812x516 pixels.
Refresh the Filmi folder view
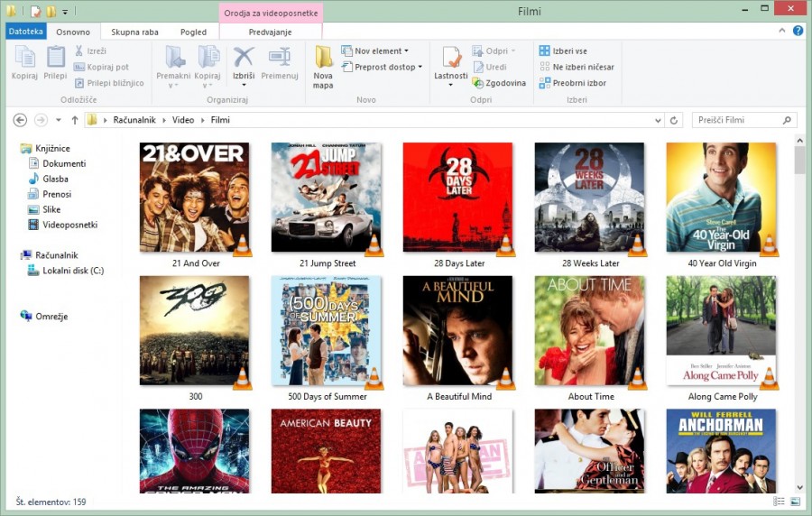(674, 120)
